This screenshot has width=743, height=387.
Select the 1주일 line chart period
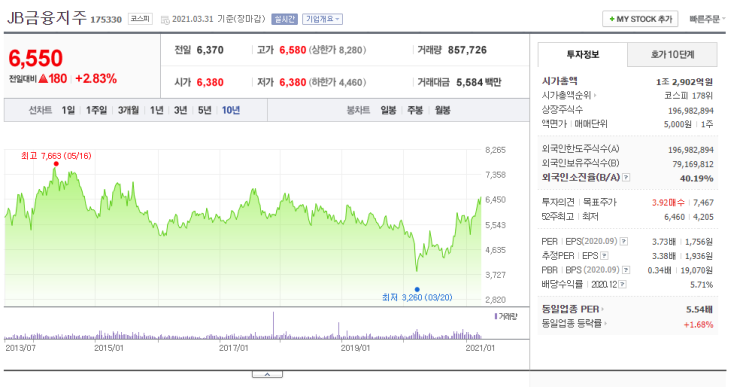(96, 110)
